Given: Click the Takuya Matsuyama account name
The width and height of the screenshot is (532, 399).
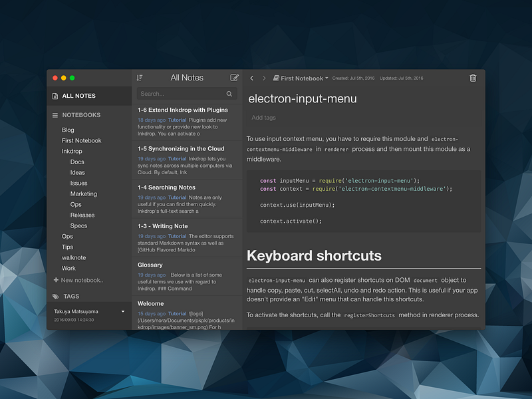Looking at the screenshot, I should pyautogui.click(x=76, y=311).
